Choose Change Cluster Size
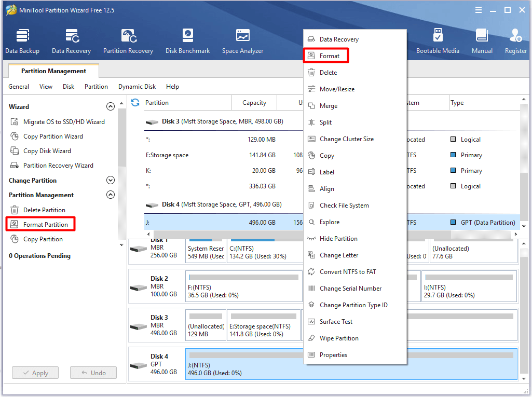 tap(355, 139)
